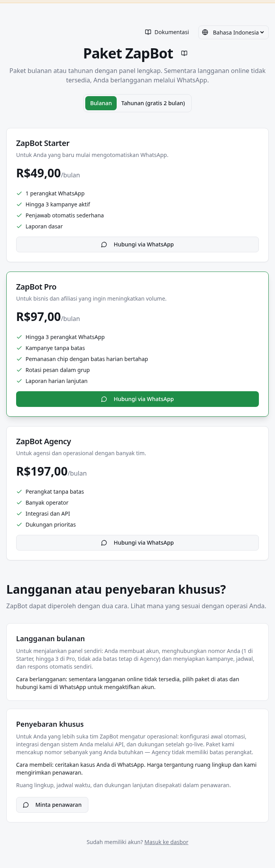Click the chevron arrow of language selector
275x868 pixels.
tap(262, 33)
